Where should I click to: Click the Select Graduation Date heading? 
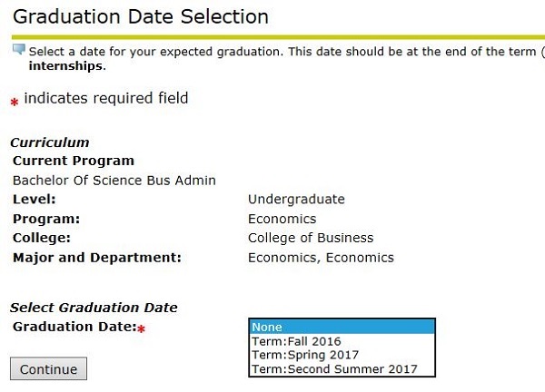(x=94, y=308)
